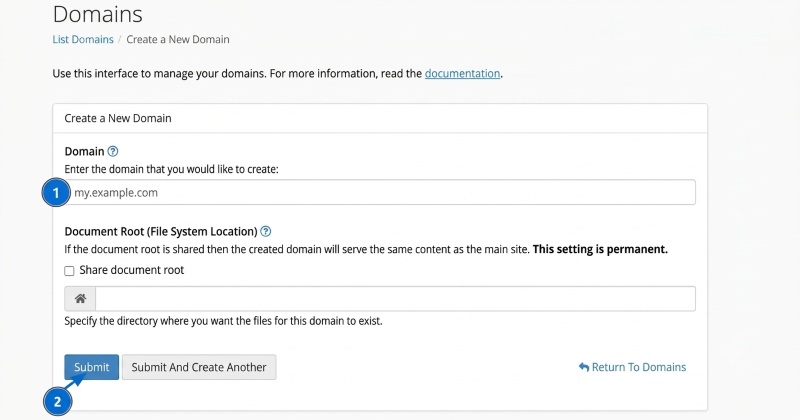Follow the Return To Domains link
Screen dimensions: 800x420
point(633,367)
